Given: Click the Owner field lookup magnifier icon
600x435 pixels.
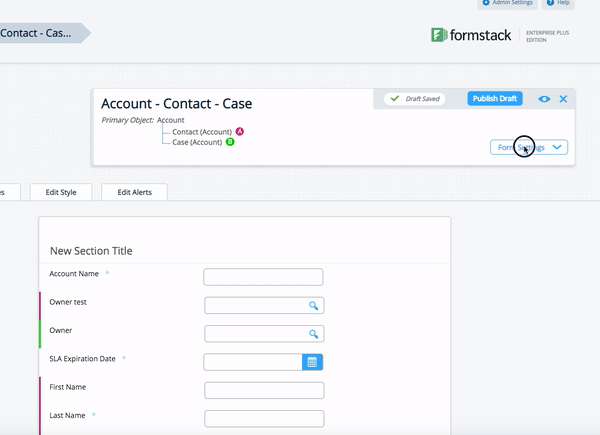Looking at the screenshot, I should 313,334.
